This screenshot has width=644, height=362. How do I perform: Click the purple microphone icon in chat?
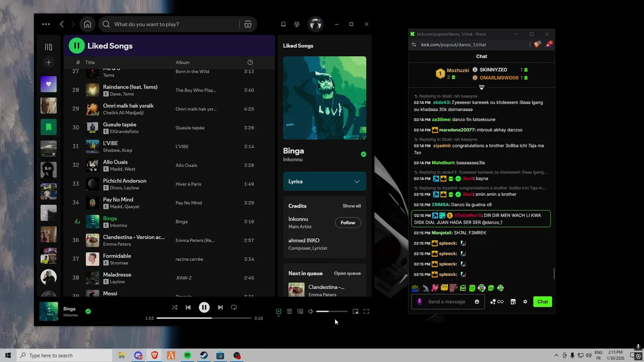419,302
